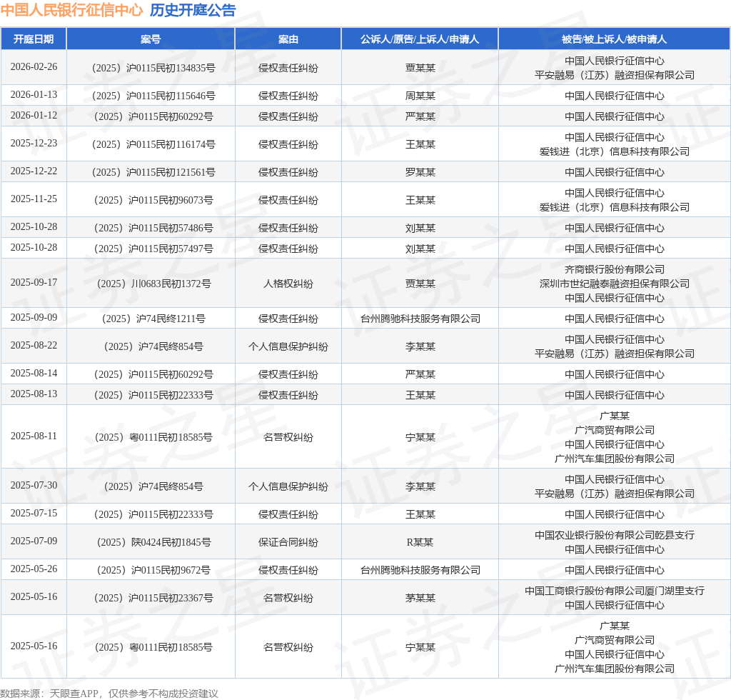Click the date 2025-08-22
Image resolution: width=731 pixels, height=700 pixels.
click(34, 346)
